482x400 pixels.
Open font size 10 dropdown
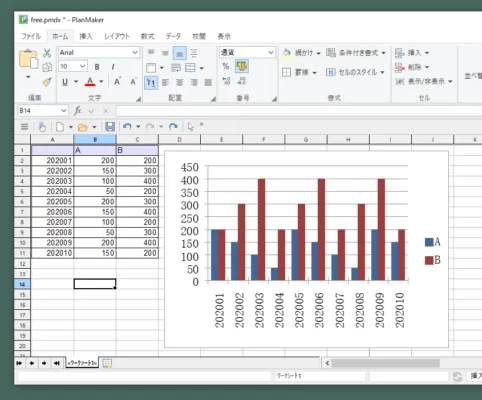(82, 66)
